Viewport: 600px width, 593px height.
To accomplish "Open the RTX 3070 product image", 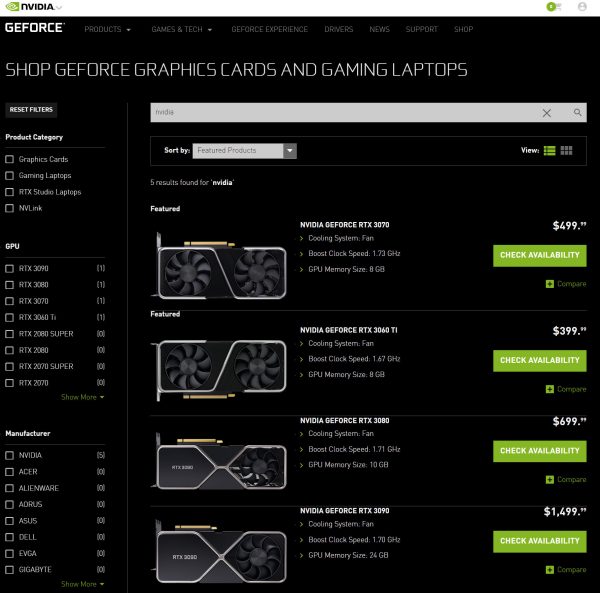I will coord(220,267).
